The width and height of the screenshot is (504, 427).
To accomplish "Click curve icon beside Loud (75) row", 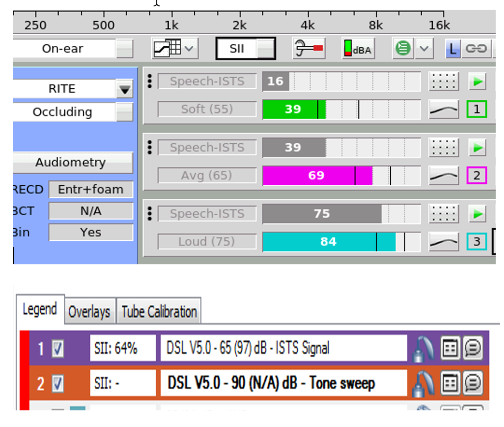I will click(444, 242).
